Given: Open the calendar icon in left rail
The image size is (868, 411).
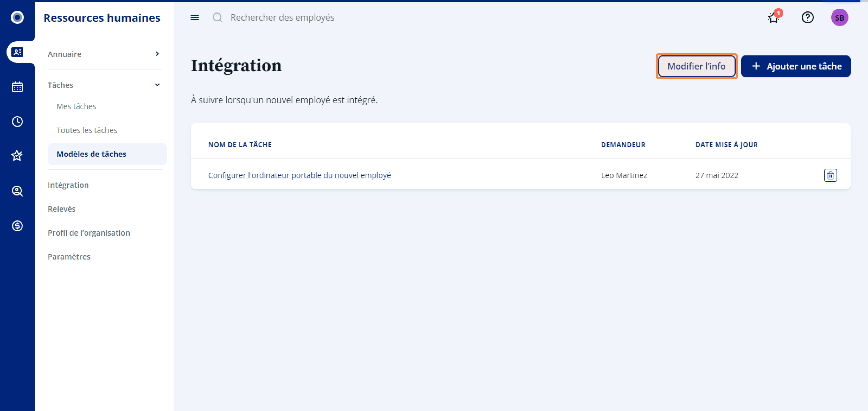Looking at the screenshot, I should point(17,87).
